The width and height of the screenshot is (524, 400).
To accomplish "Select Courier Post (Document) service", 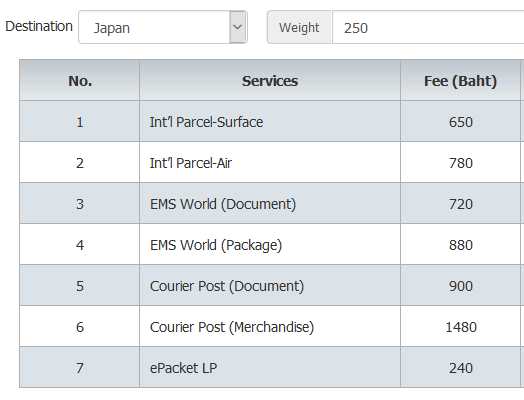I will point(227,286).
